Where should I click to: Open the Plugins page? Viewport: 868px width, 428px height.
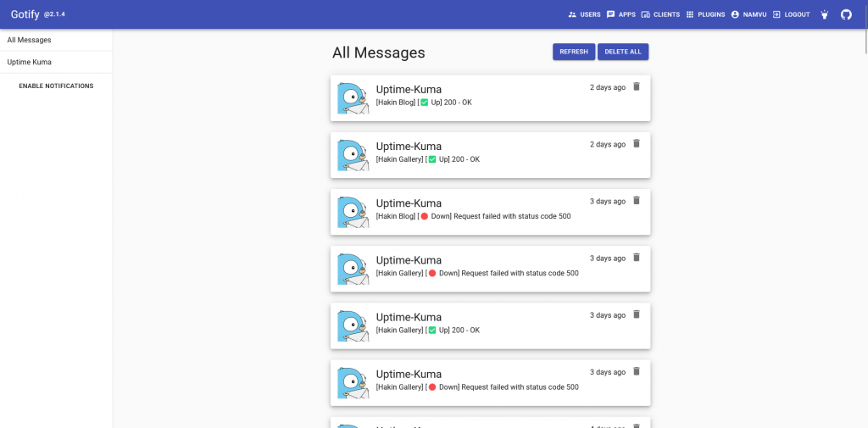tap(706, 15)
